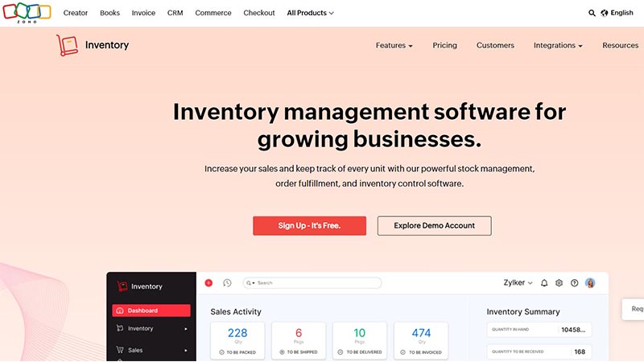Click the Inventory Summary heading
This screenshot has height=362, width=644.
[523, 312]
